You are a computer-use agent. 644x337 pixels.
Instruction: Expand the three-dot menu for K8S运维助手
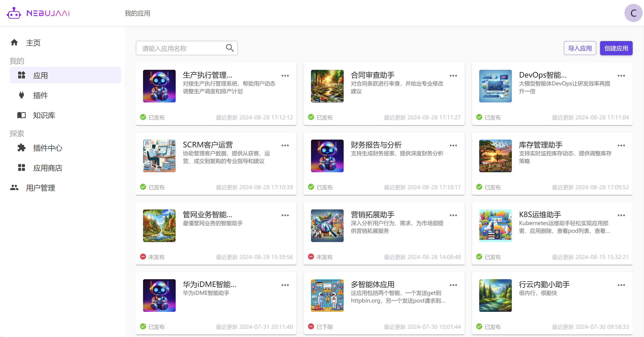(x=621, y=215)
